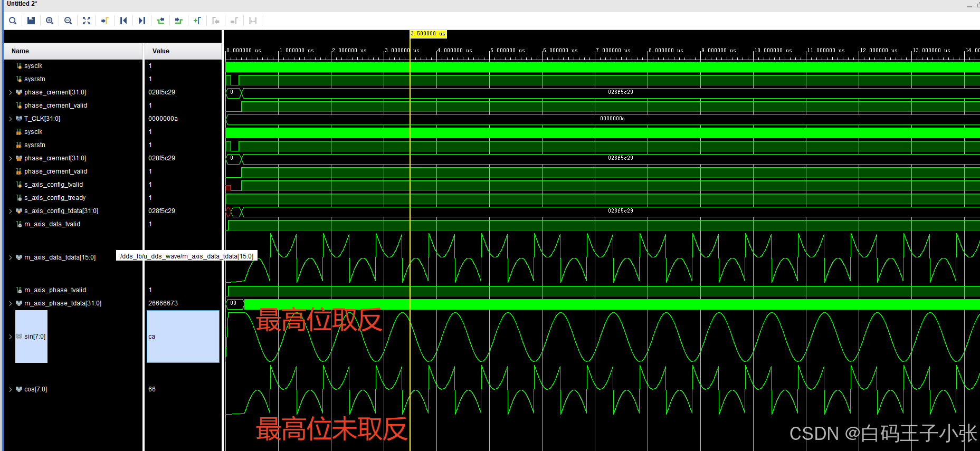Click the 5.000000 us ruler label
The image size is (980, 451).
(x=508, y=51)
